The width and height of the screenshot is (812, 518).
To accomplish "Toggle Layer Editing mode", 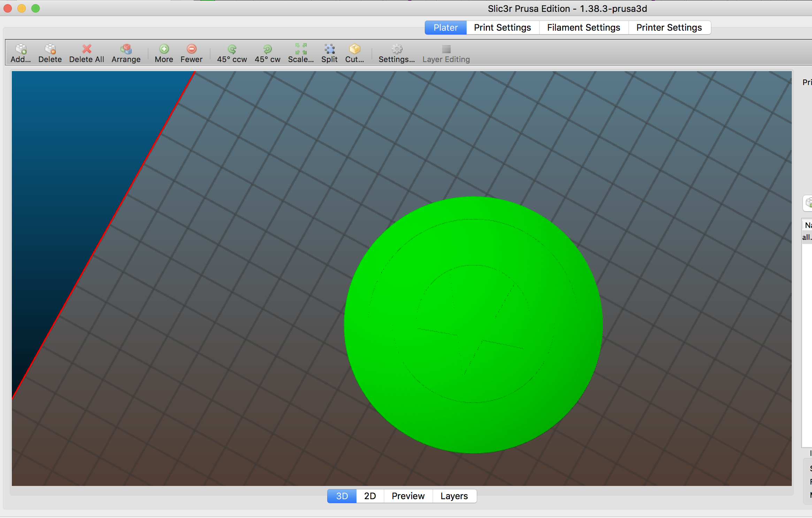I will [x=446, y=53].
